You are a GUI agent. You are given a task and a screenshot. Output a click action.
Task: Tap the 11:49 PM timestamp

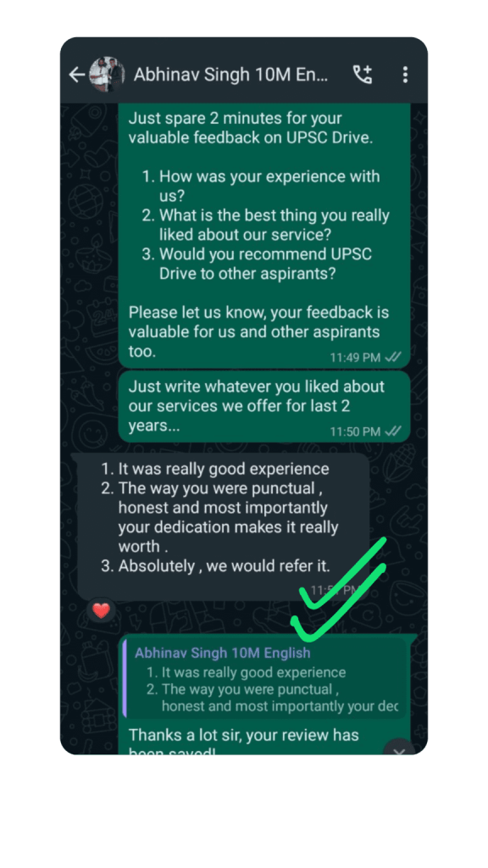(x=355, y=358)
